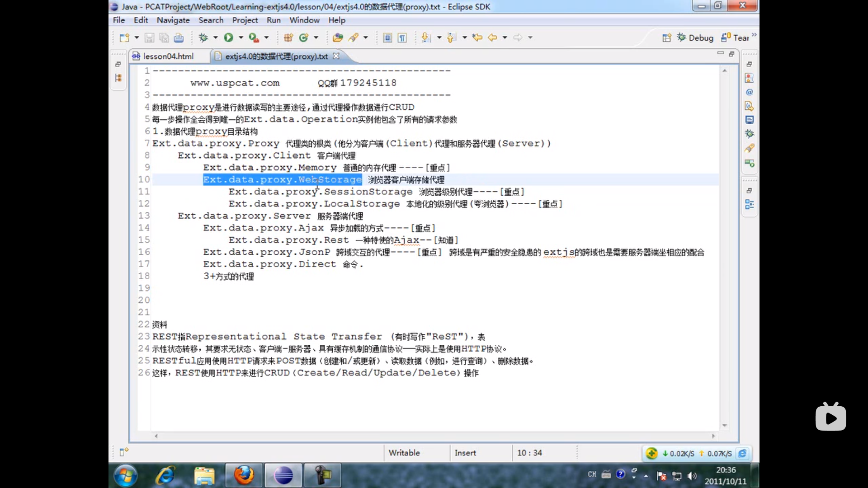
Task: Toggle the system volume speaker icon
Action: (692, 475)
